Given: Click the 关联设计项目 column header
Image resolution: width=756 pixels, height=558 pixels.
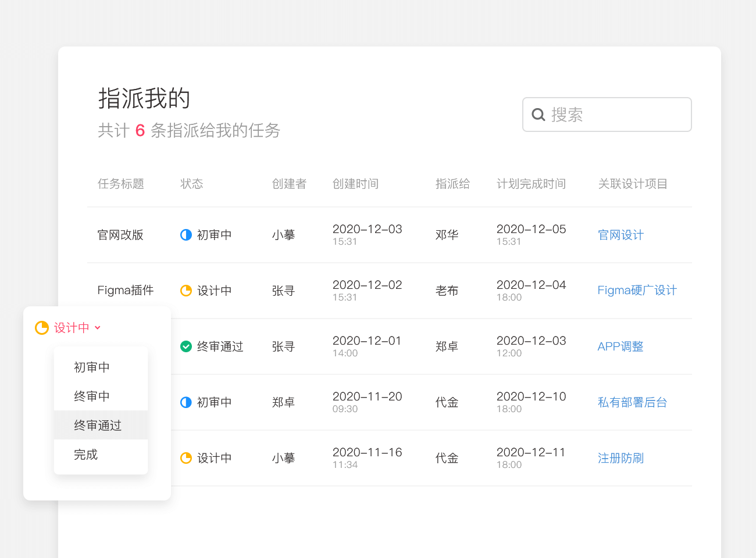Looking at the screenshot, I should (x=633, y=184).
